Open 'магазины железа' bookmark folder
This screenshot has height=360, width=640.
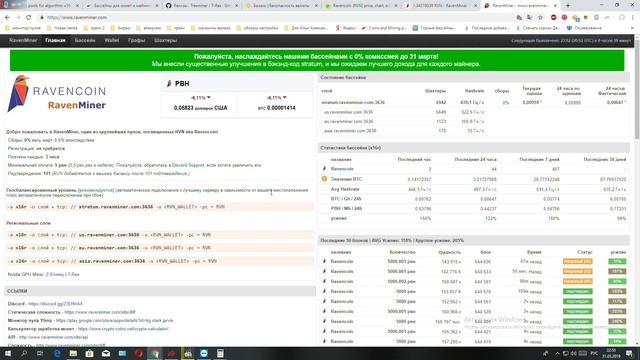coord(211,28)
